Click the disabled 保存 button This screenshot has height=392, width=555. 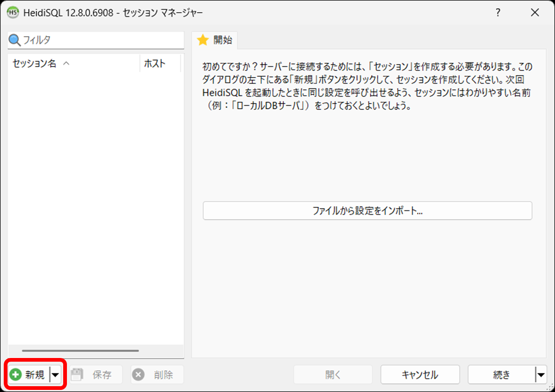(95, 374)
